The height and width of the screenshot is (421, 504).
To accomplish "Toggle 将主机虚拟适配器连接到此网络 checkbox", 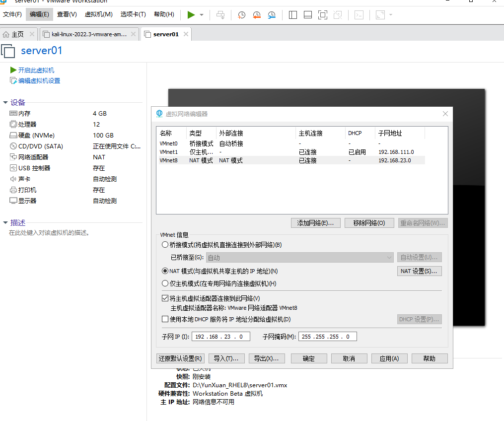I will 165,298.
